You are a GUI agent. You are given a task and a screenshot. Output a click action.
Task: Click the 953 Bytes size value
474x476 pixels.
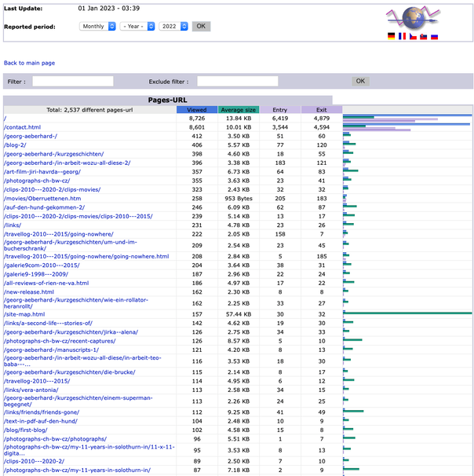click(239, 199)
